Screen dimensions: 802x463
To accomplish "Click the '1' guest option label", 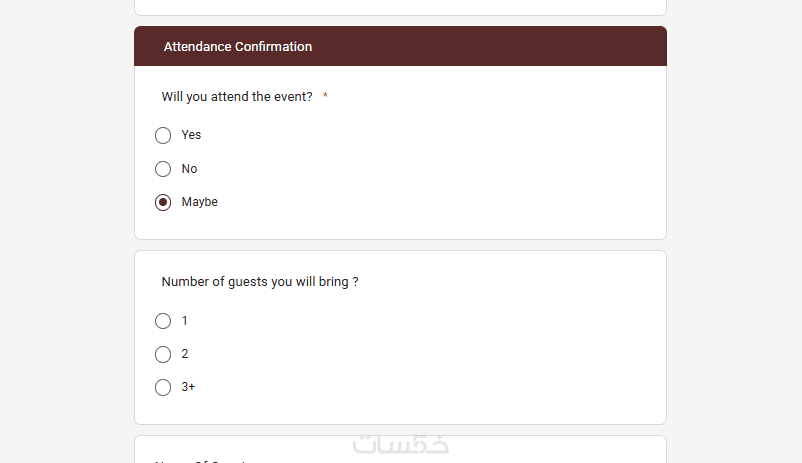I will tap(185, 321).
